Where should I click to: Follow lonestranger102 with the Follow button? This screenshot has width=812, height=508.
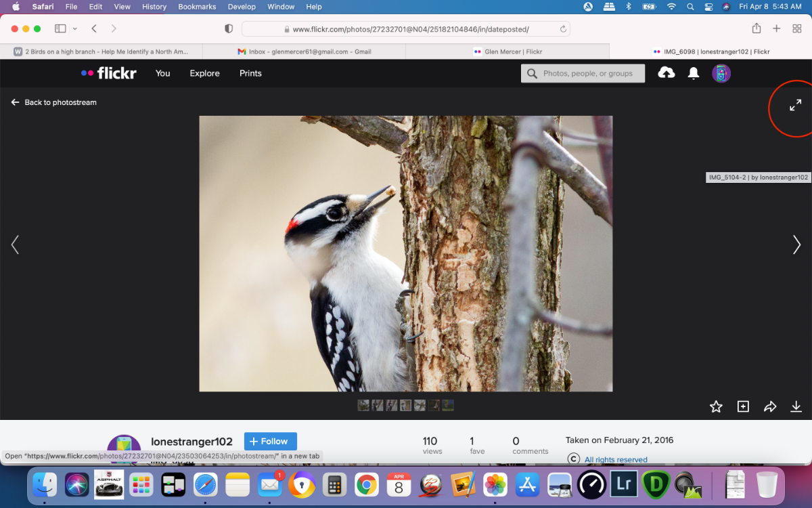[x=271, y=441]
